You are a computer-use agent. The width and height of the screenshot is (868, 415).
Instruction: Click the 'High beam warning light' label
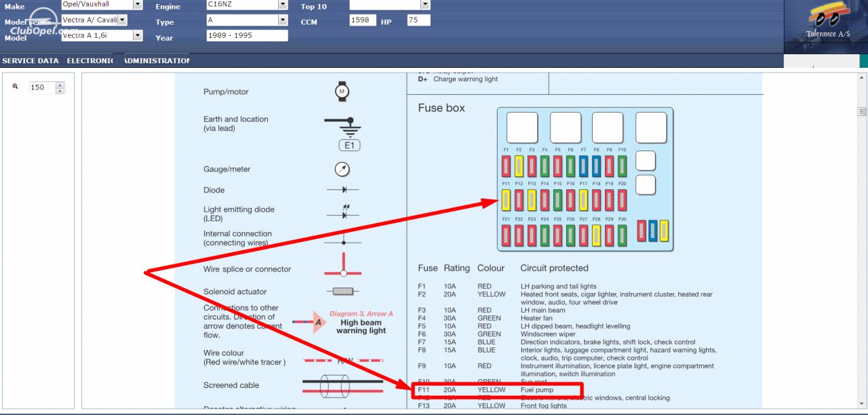361,327
